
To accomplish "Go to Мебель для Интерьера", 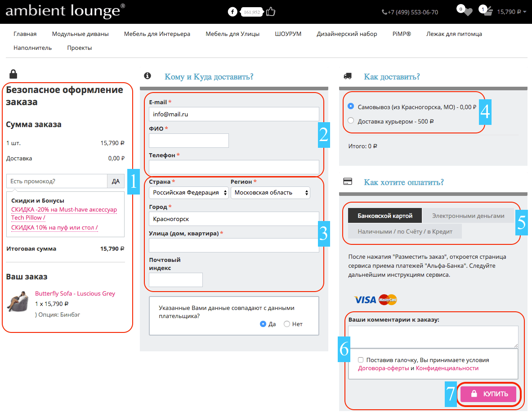I will pyautogui.click(x=157, y=34).
